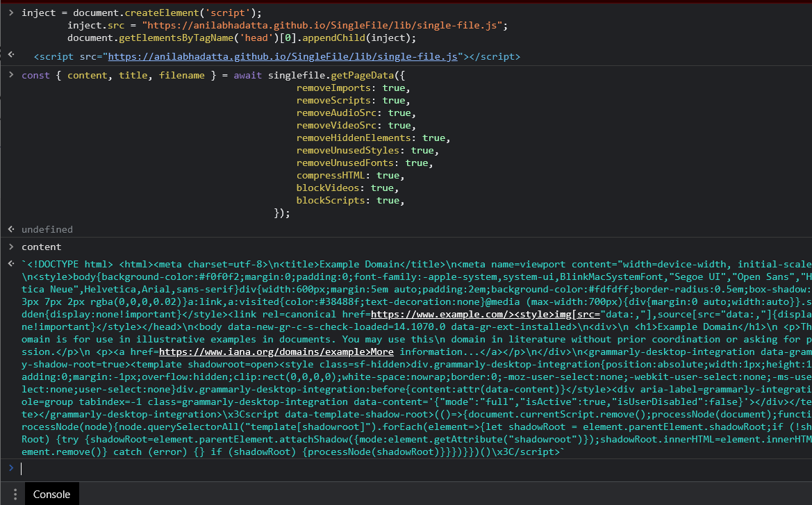Click the 'blockScripts: true,' line
Image resolution: width=812 pixels, height=505 pixels.
351,201
